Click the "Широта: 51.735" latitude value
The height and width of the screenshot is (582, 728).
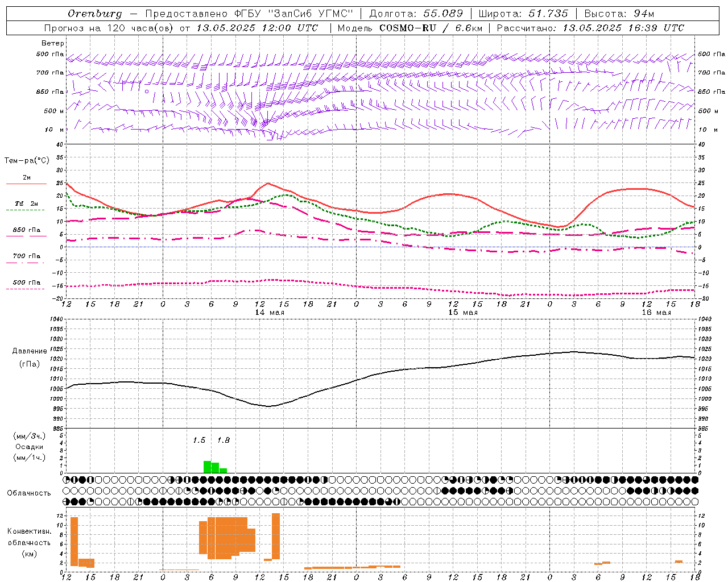tap(523, 14)
